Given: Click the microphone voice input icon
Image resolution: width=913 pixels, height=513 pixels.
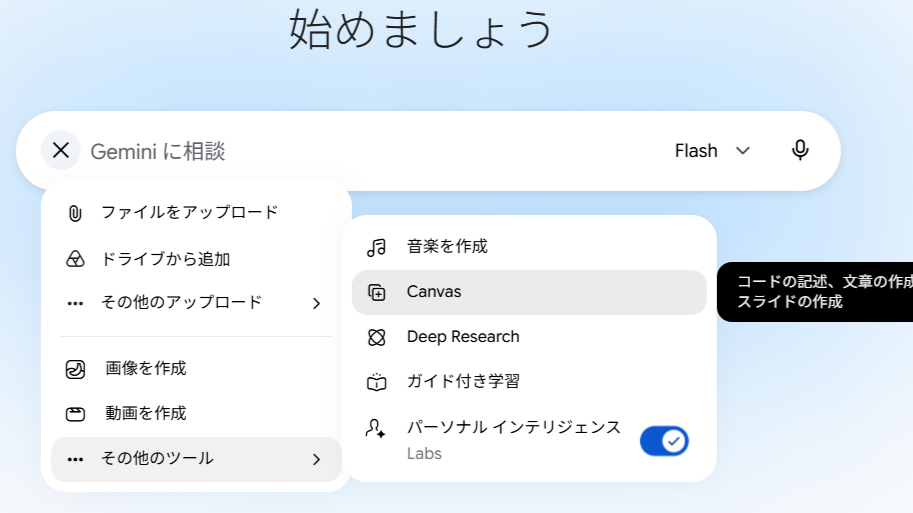Looking at the screenshot, I should point(800,150).
